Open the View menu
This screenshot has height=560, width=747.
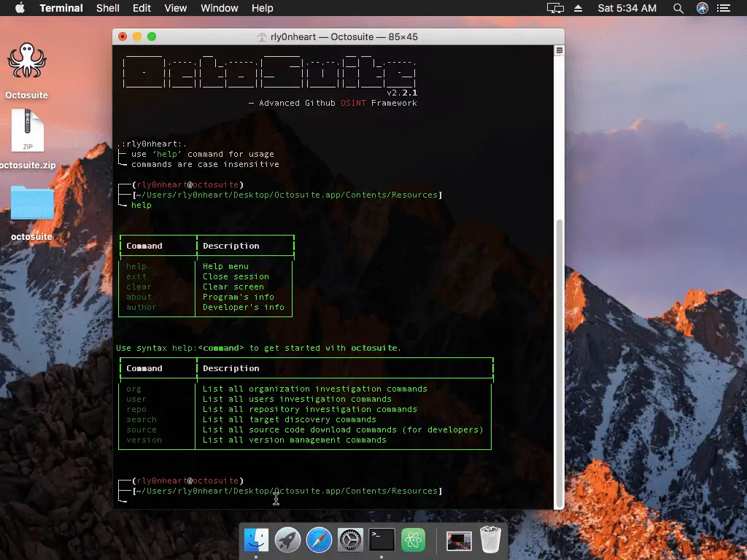pos(175,8)
